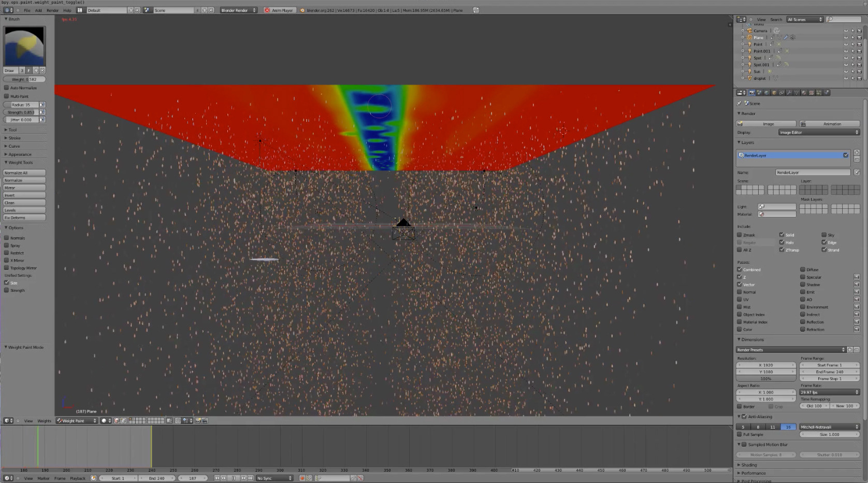Image resolution: width=868 pixels, height=483 pixels.
Task: Open the Weight Paint mode dropdown
Action: click(x=77, y=421)
